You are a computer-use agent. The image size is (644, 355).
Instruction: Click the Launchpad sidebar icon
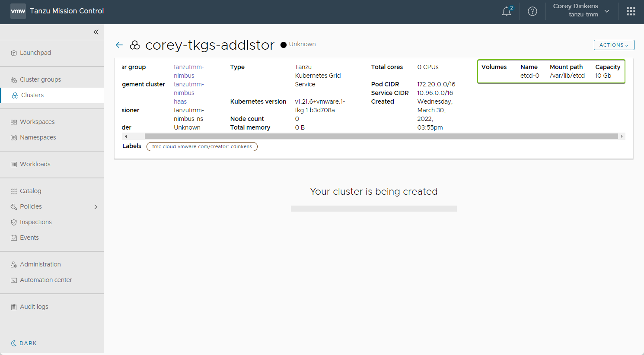[x=14, y=53]
